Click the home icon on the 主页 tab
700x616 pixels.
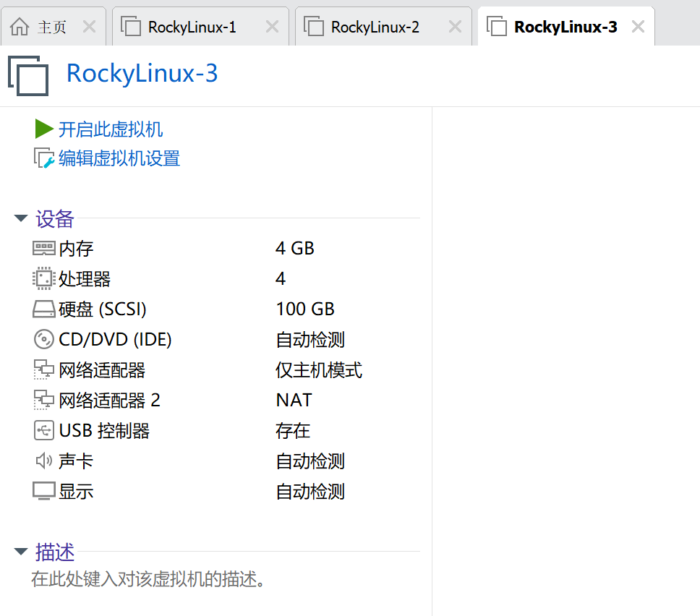20,27
